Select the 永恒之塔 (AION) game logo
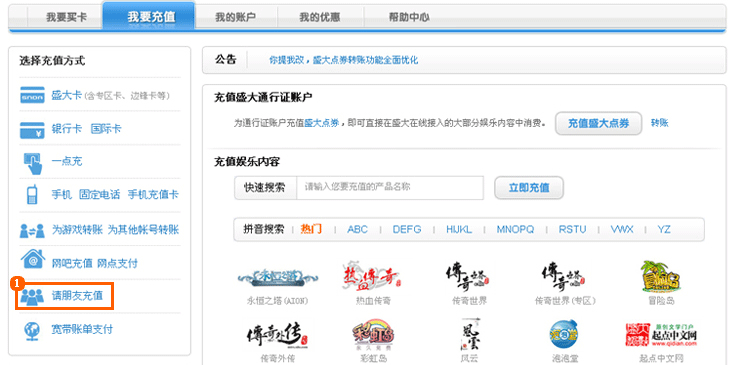The height and width of the screenshot is (365, 734). click(277, 277)
